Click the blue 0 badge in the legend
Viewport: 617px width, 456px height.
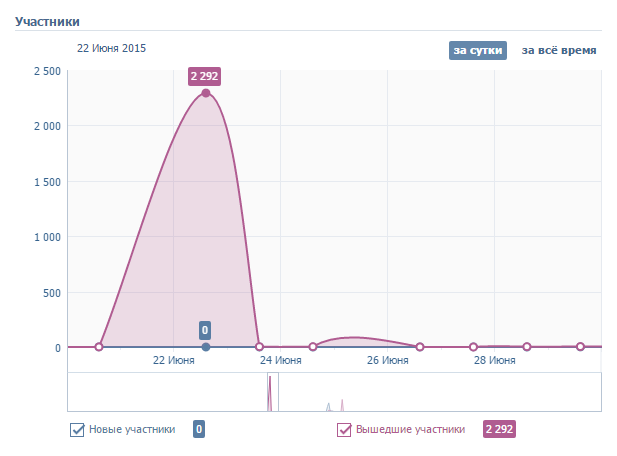pyautogui.click(x=199, y=430)
